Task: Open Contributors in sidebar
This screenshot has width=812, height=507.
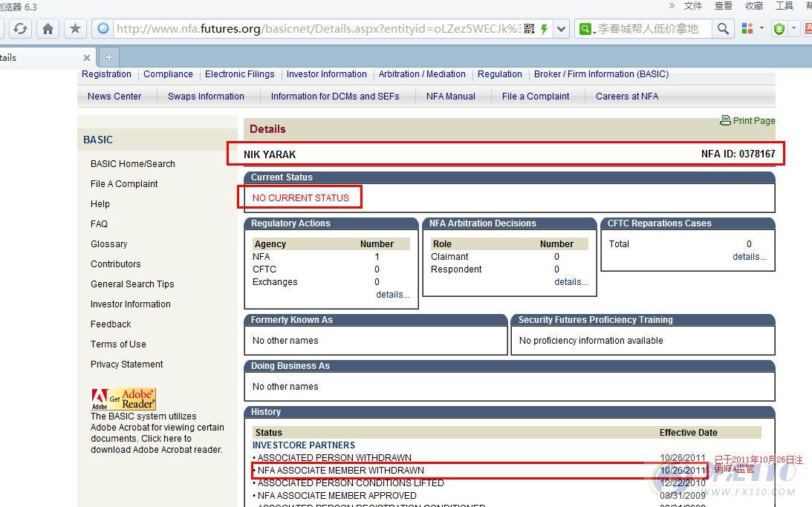Action: (x=115, y=264)
